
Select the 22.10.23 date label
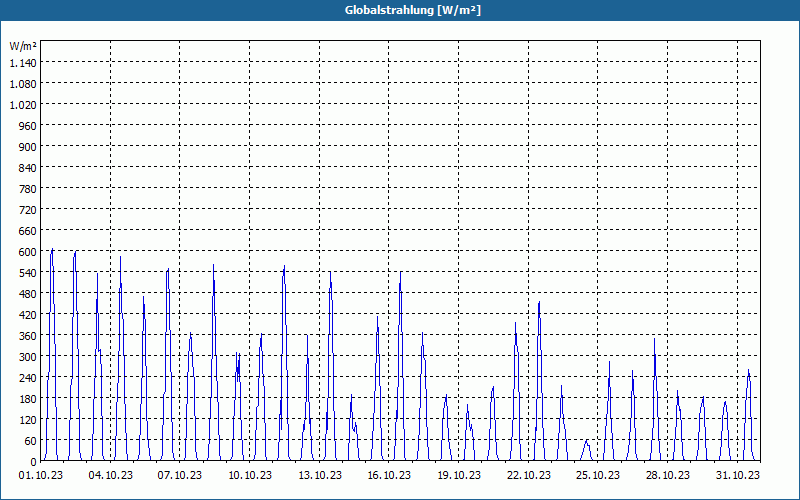tap(529, 476)
